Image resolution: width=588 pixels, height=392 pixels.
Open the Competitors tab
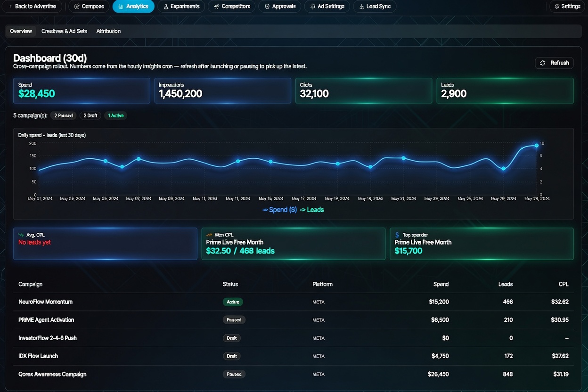pos(232,6)
